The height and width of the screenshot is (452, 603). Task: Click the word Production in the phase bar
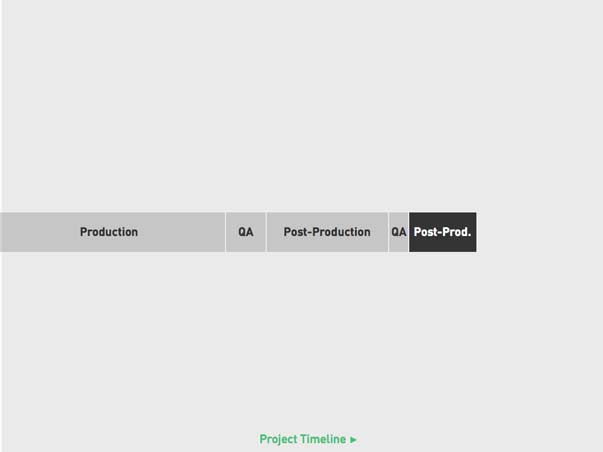109,232
